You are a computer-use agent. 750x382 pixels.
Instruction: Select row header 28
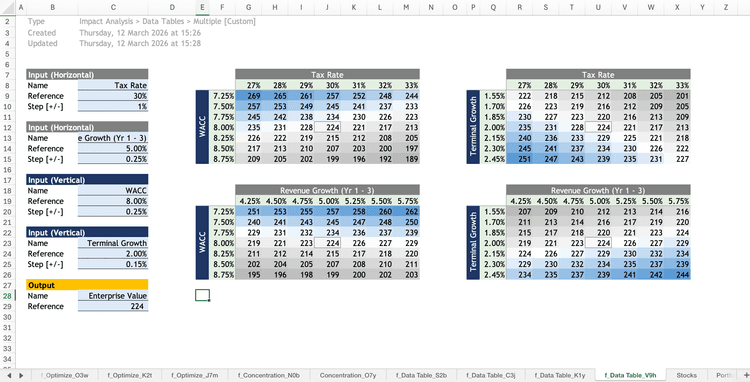click(x=7, y=296)
